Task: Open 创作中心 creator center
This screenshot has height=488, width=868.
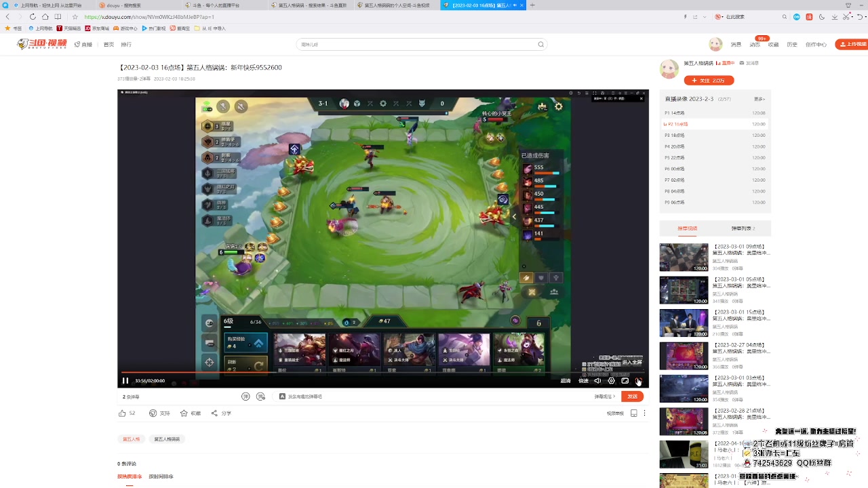Action: pos(816,45)
